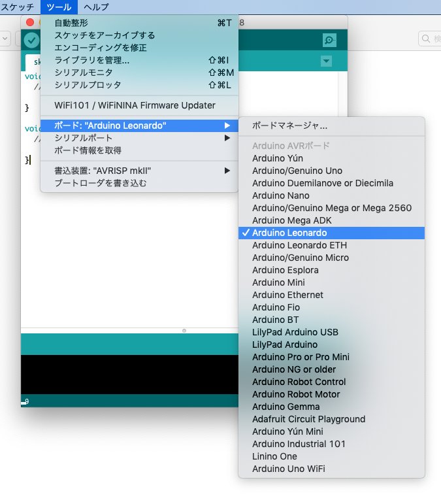Click checked Arduino Leonardo entry
Image resolution: width=441 pixels, height=504 pixels.
pos(331,233)
